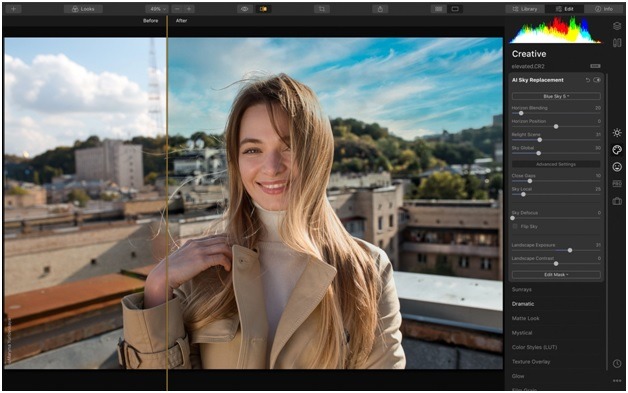Select the Crop tool icon
This screenshot has height=393, width=628.
(x=322, y=9)
